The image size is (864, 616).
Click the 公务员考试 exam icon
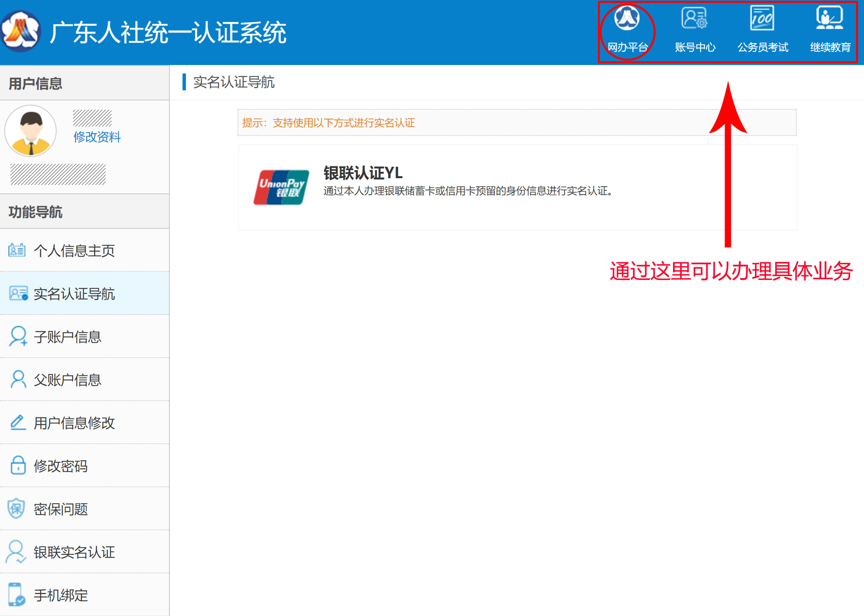tap(762, 19)
